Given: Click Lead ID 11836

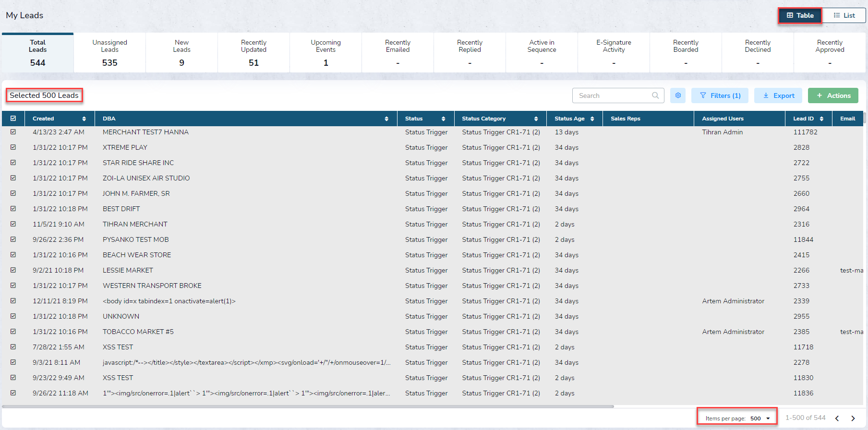Looking at the screenshot, I should coord(803,393).
